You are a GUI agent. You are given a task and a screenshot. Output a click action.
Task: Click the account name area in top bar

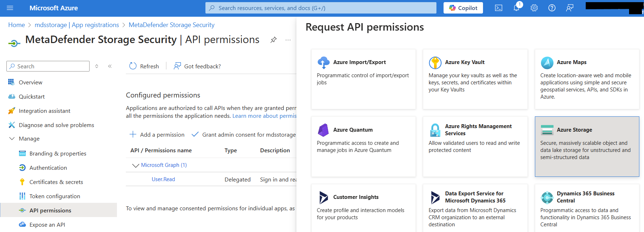(x=614, y=8)
